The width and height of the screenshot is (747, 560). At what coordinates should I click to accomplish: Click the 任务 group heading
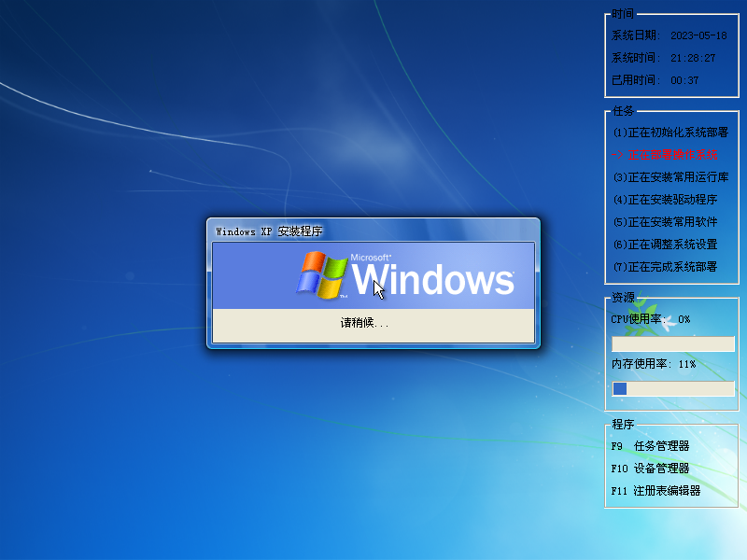623,111
